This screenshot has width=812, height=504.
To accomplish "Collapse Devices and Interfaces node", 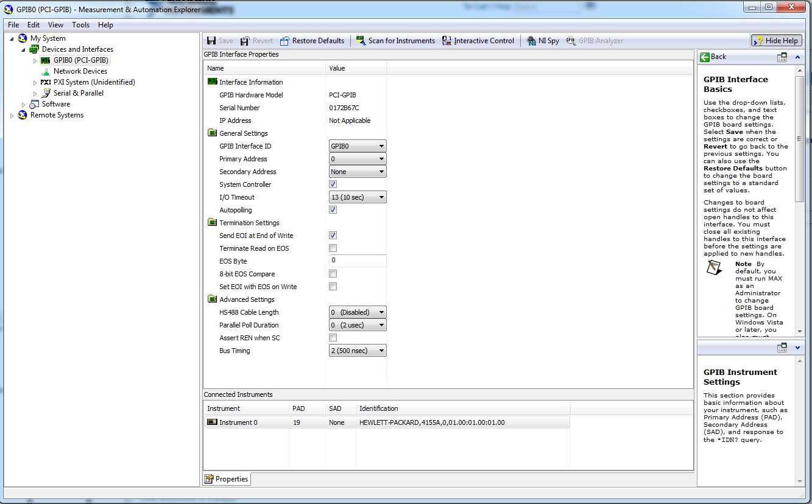I will (24, 49).
